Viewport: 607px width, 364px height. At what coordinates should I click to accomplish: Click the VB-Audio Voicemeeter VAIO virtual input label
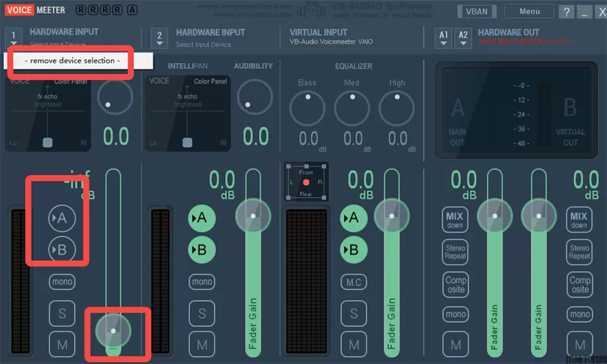click(x=331, y=41)
